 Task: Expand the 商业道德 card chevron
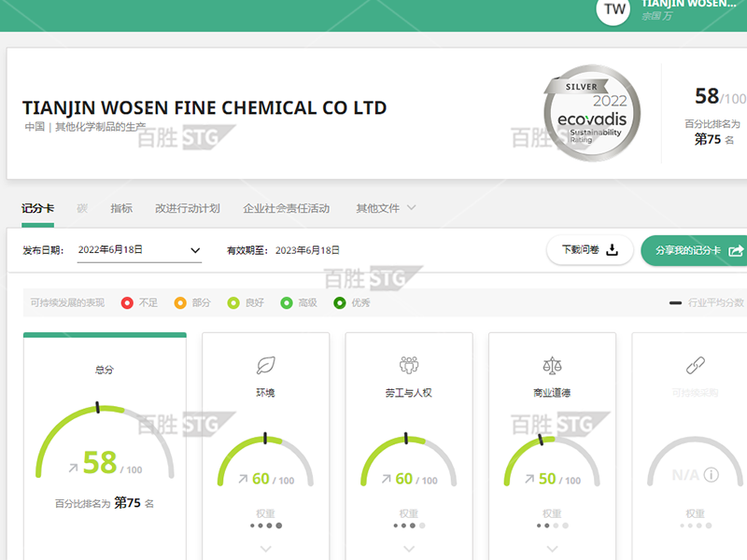tap(552, 549)
